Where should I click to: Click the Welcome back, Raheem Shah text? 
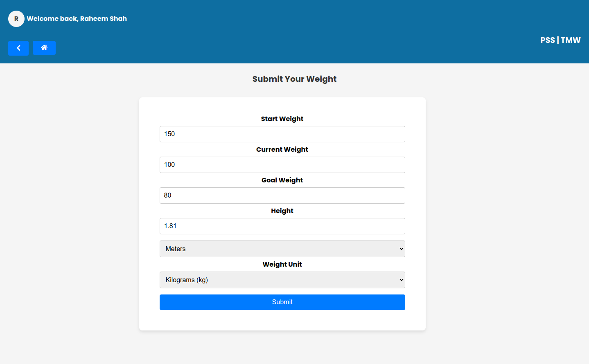77,19
